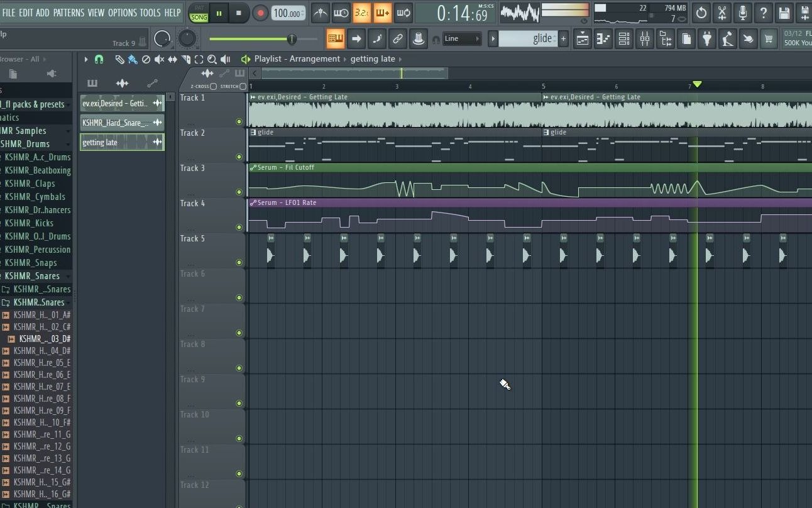Mute Track 1 via green light
This screenshot has height=508, width=812.
coord(239,121)
